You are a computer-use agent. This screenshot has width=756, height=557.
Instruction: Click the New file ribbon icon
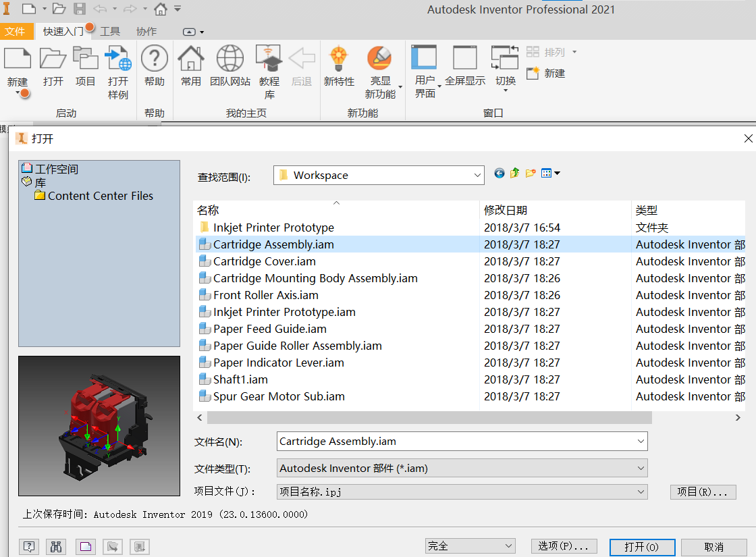(x=18, y=58)
